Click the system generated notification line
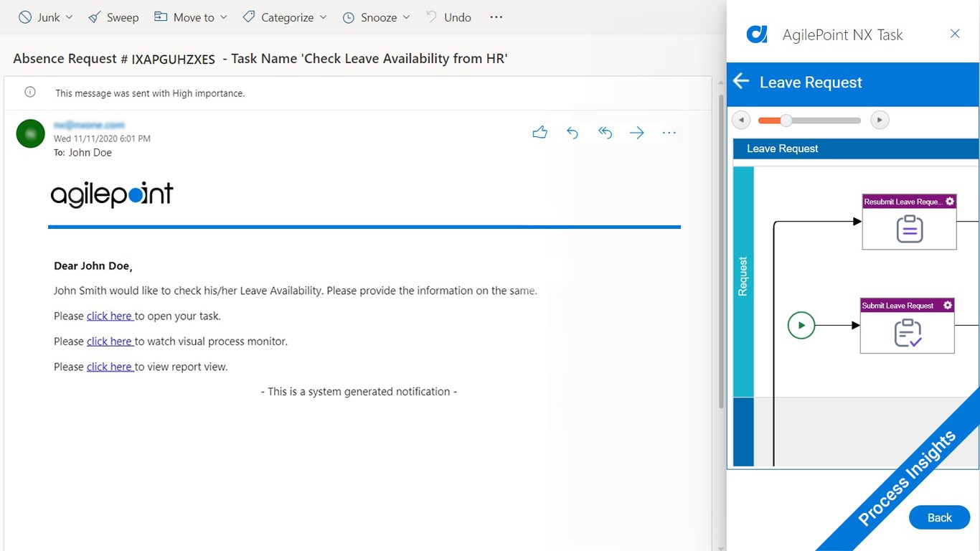The height and width of the screenshot is (551, 980). point(359,392)
